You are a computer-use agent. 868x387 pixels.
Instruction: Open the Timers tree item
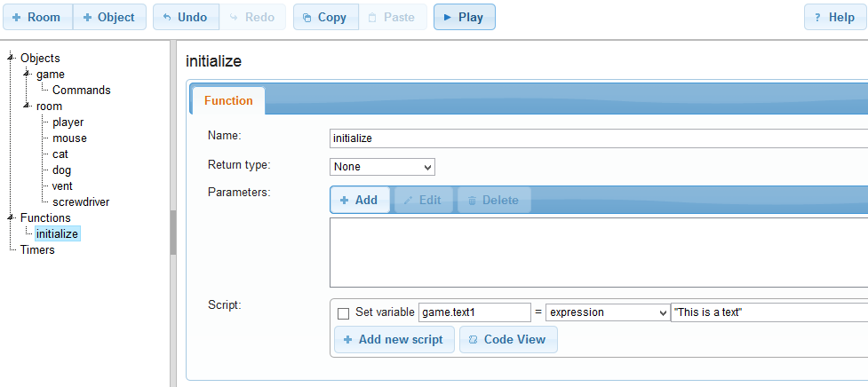pos(37,250)
